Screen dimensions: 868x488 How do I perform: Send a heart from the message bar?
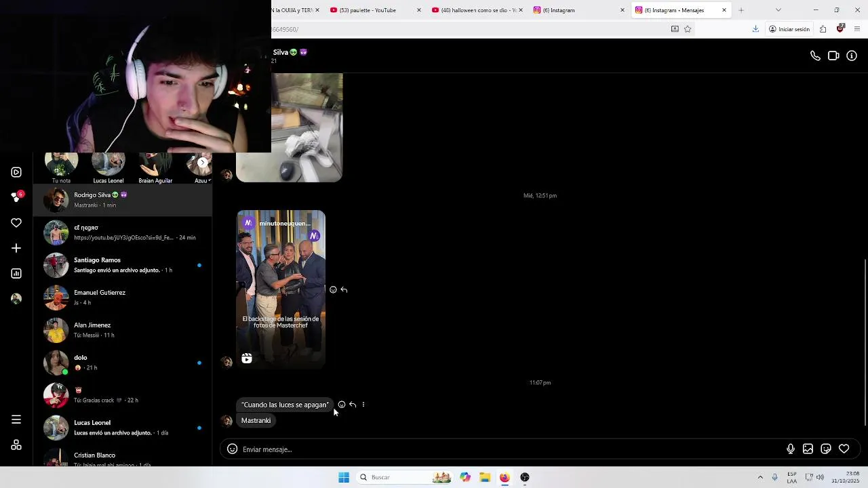(844, 449)
